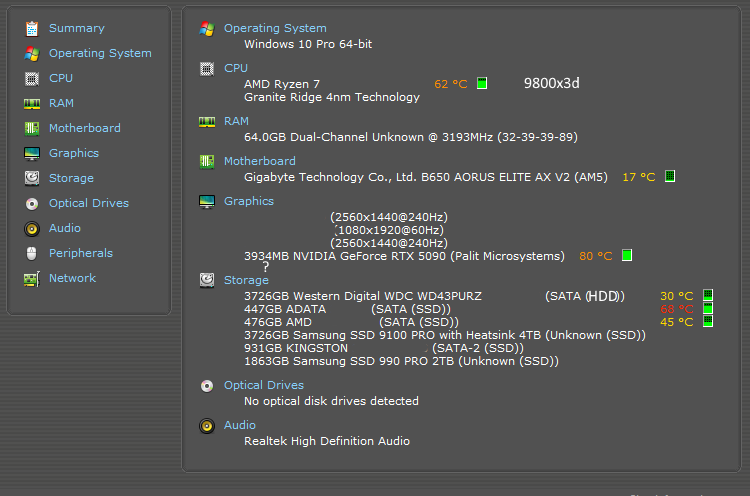Click the 'Samsung SSD 990 PRO 2TB' drive line
This screenshot has width=750, height=496.
pos(401,361)
